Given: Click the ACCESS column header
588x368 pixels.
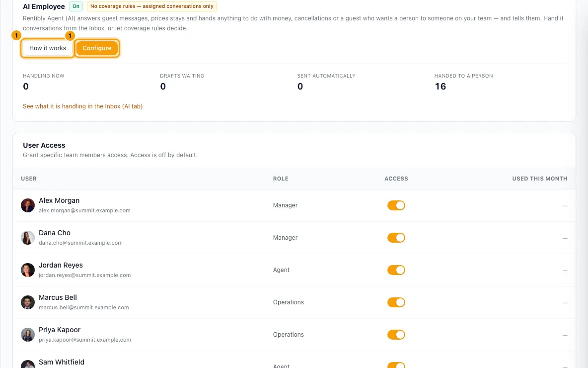Looking at the screenshot, I should click(x=396, y=179).
